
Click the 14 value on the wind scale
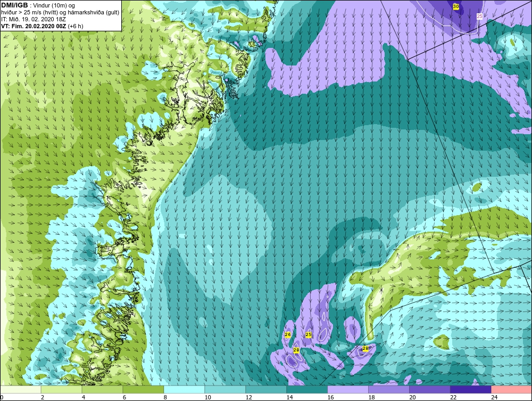click(289, 397)
